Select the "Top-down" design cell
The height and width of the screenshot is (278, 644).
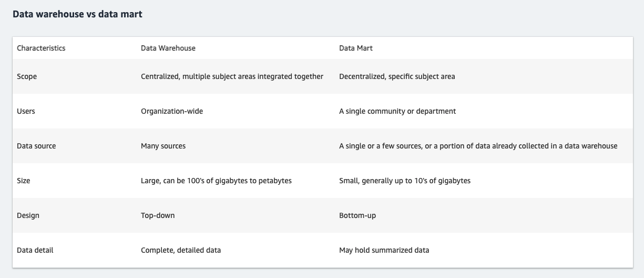pos(158,215)
